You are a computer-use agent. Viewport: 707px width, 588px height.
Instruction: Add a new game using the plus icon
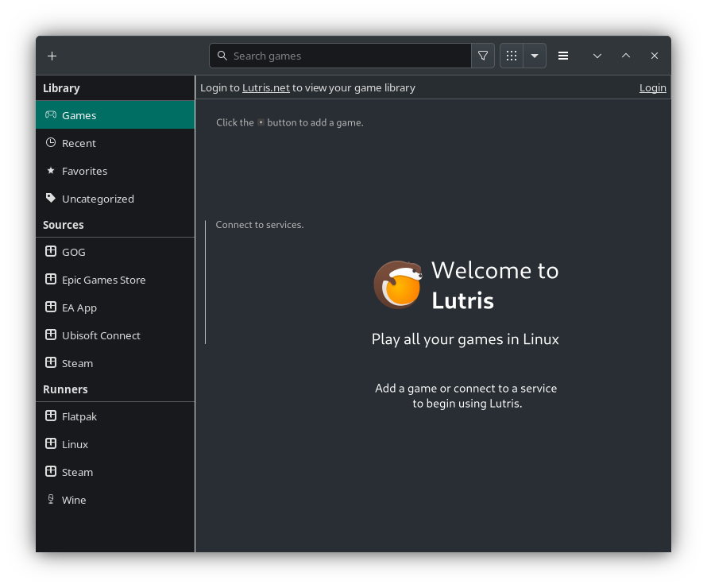[x=52, y=56]
